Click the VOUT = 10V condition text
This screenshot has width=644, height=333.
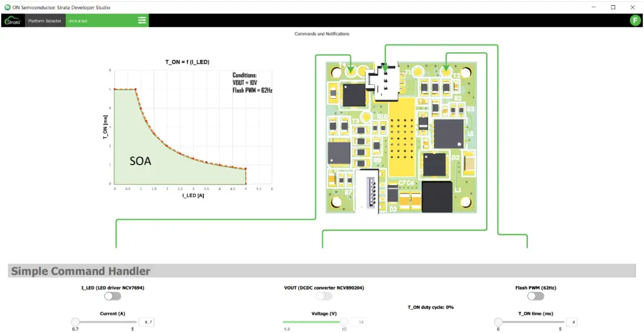pos(246,82)
